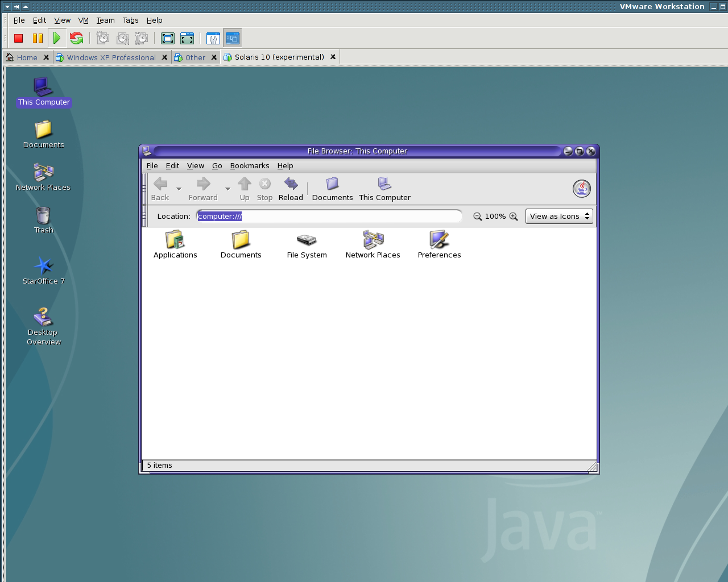Screen dimensions: 728x582
Task: Select the File System drive icon
Action: pos(307,244)
